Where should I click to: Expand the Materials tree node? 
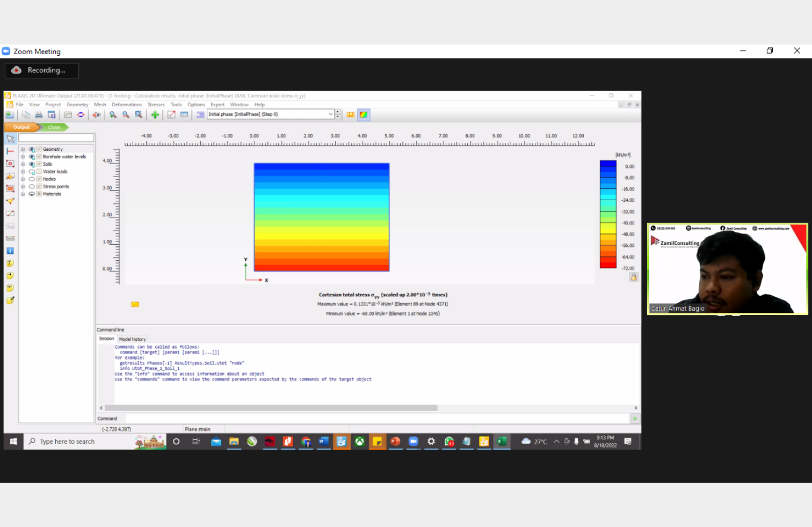tap(23, 194)
